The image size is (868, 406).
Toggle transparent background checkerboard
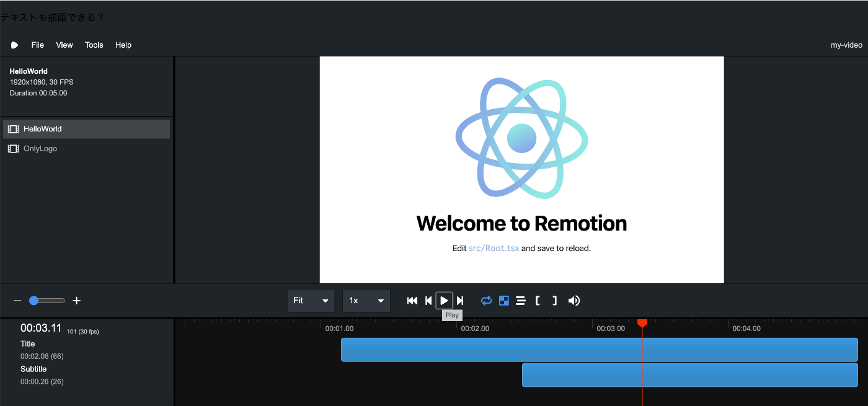coord(503,301)
